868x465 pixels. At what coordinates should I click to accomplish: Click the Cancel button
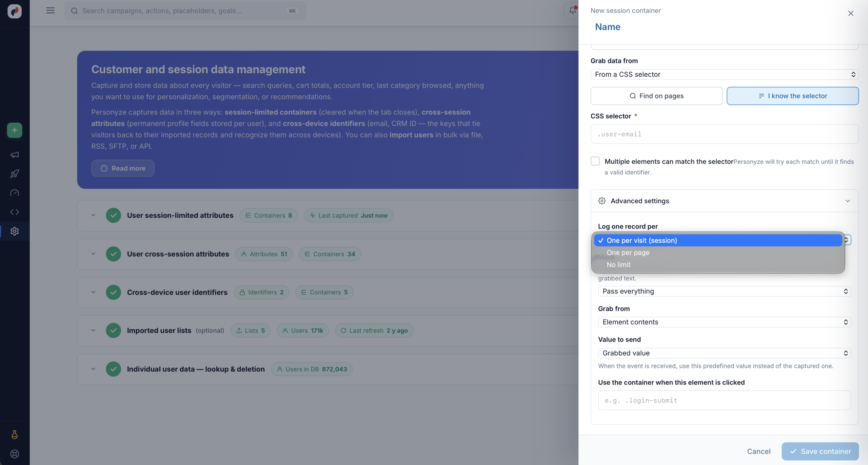(x=759, y=451)
